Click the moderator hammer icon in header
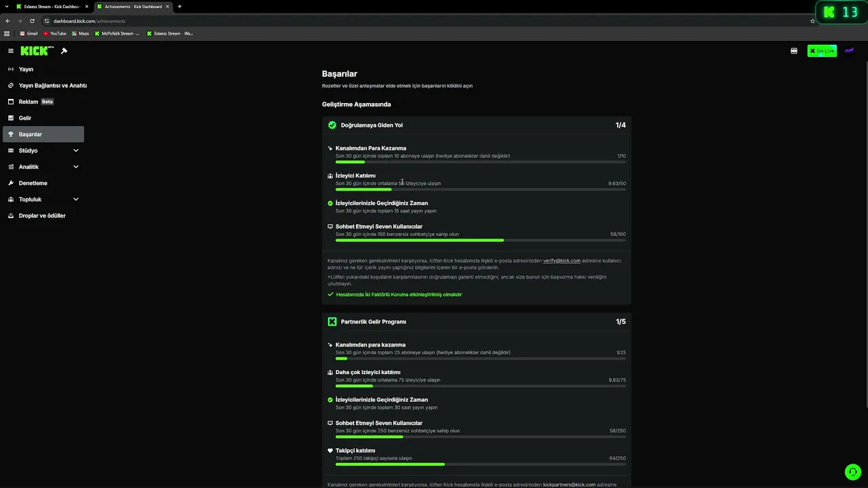 tap(64, 51)
